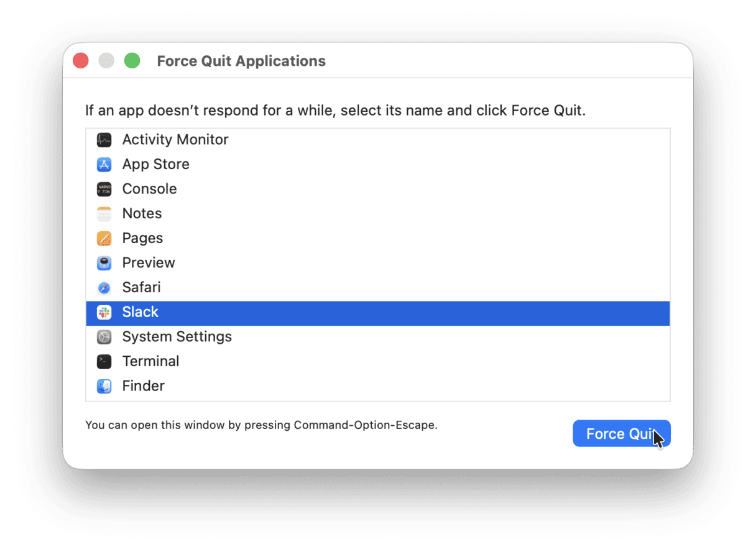Click the Preview app icon
This screenshot has height=552, width=756.
tap(104, 262)
